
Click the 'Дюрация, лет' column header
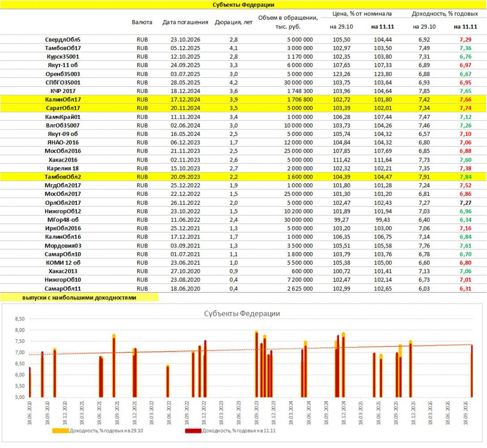click(x=231, y=22)
